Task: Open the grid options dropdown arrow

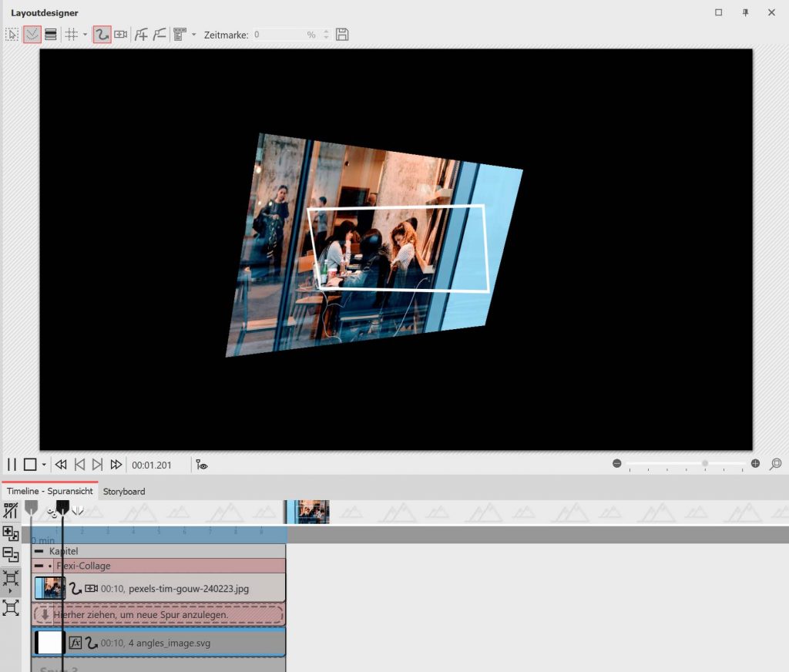Action: pyautogui.click(x=86, y=35)
